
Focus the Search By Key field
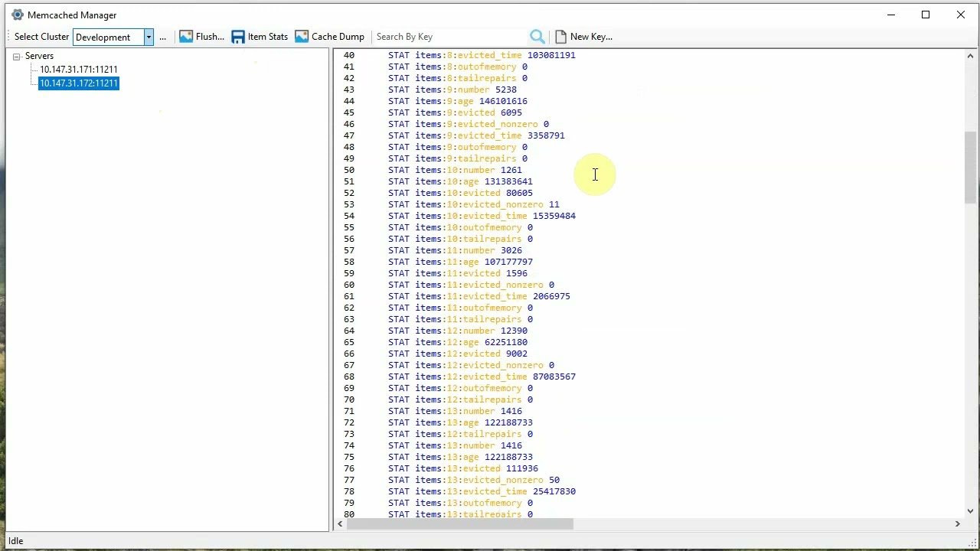[x=450, y=37]
